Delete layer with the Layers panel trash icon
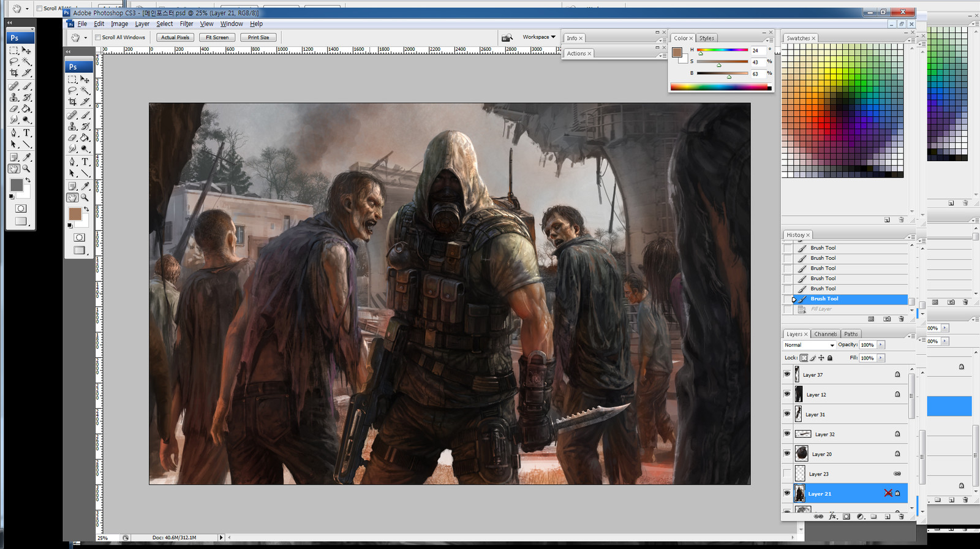980x549 pixels. pyautogui.click(x=901, y=517)
